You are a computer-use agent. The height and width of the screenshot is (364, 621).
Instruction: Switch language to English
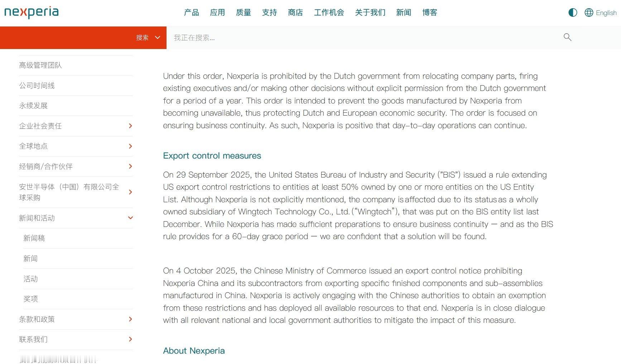coord(606,13)
